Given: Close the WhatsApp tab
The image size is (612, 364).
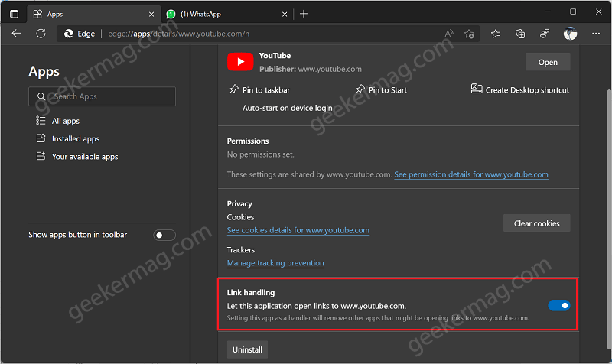Looking at the screenshot, I should pyautogui.click(x=285, y=15).
